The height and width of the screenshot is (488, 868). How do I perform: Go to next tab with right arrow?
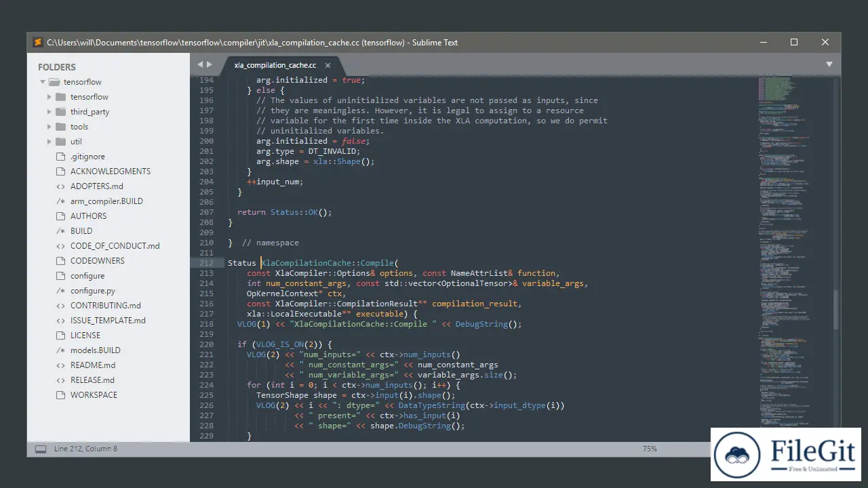pos(210,64)
